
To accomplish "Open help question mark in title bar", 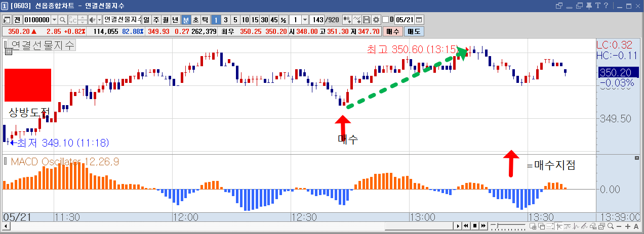I will click(605, 6).
